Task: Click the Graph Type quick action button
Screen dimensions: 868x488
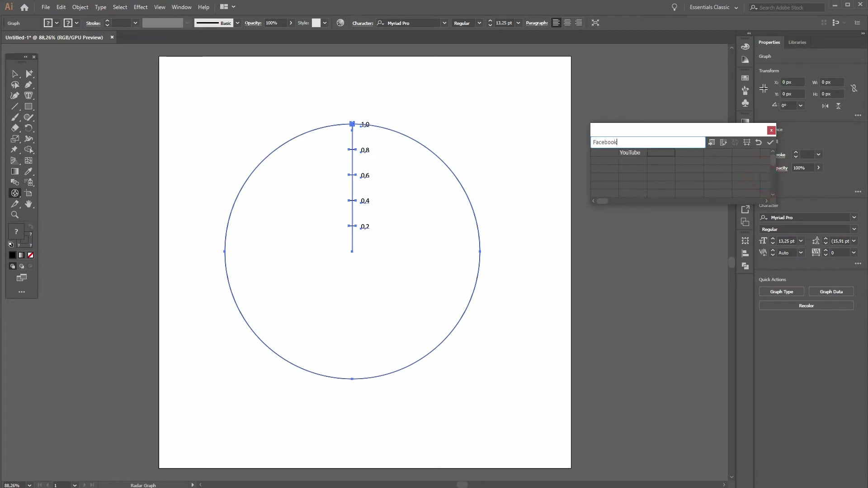Action: coord(781,291)
